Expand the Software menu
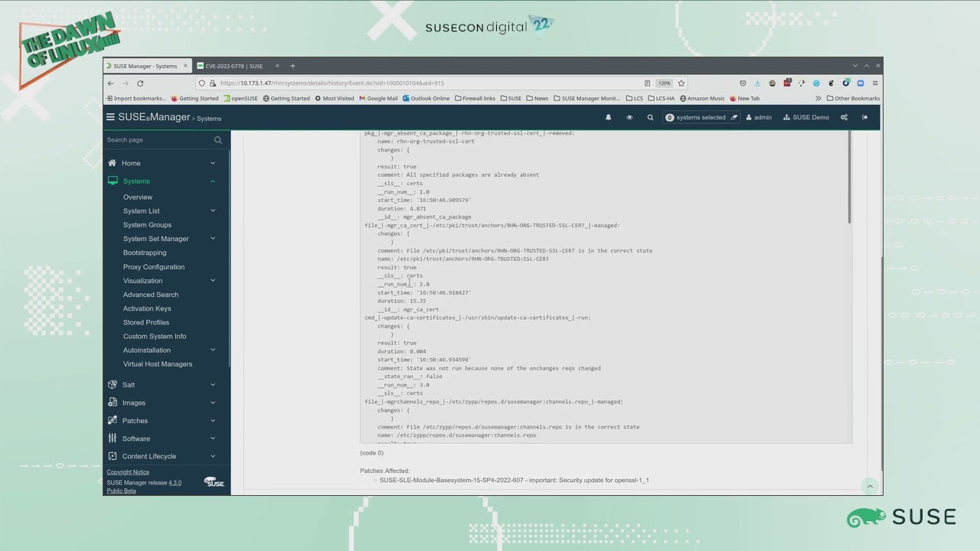 click(x=213, y=439)
